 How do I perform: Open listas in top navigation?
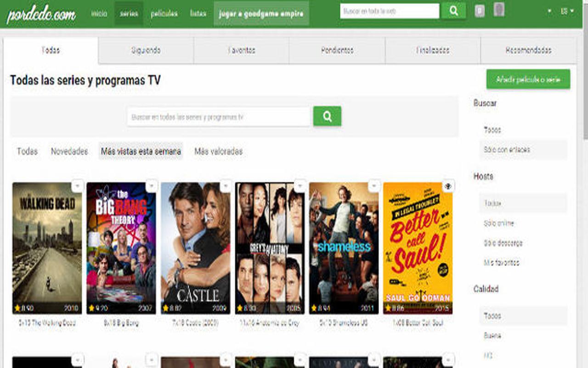click(198, 13)
